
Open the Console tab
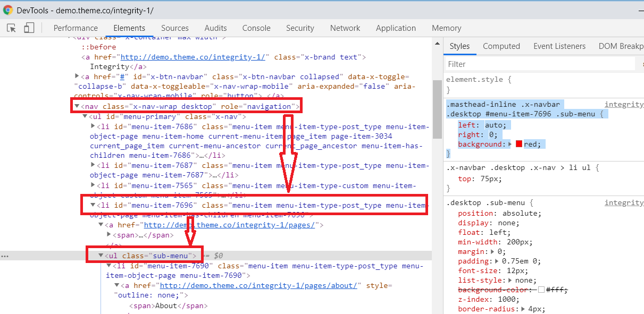[256, 28]
